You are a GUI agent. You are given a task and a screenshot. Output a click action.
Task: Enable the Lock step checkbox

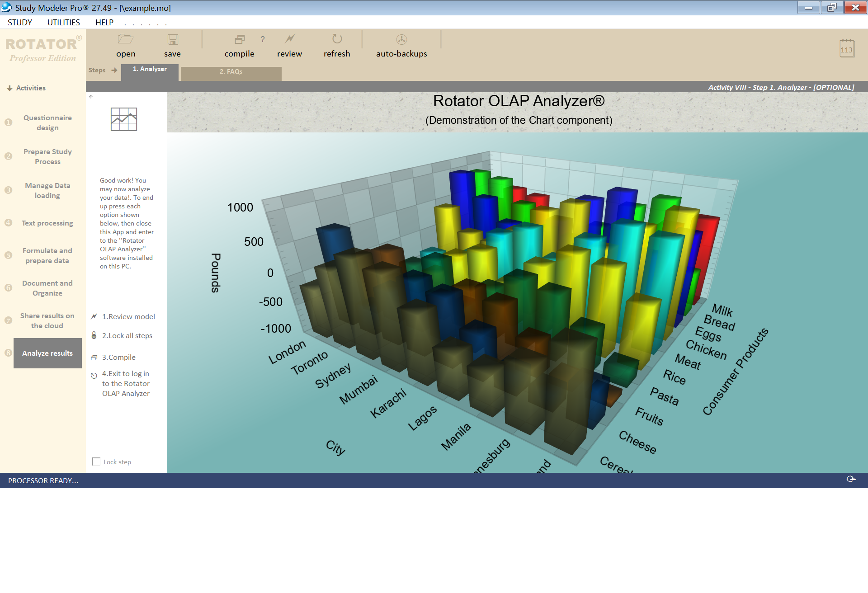click(96, 461)
